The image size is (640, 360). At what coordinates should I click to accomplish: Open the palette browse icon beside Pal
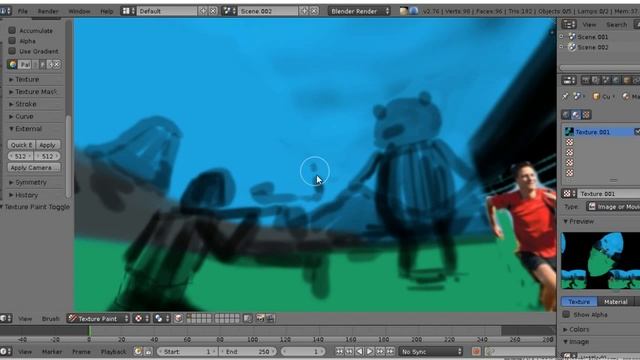(x=13, y=64)
